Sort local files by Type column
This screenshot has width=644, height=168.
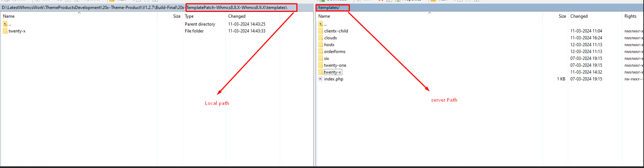tap(189, 16)
